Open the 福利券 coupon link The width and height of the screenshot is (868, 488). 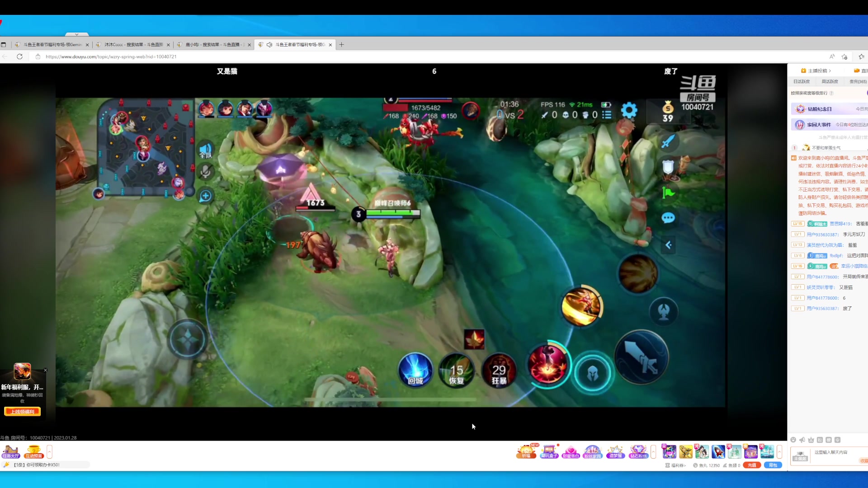pyautogui.click(x=675, y=465)
